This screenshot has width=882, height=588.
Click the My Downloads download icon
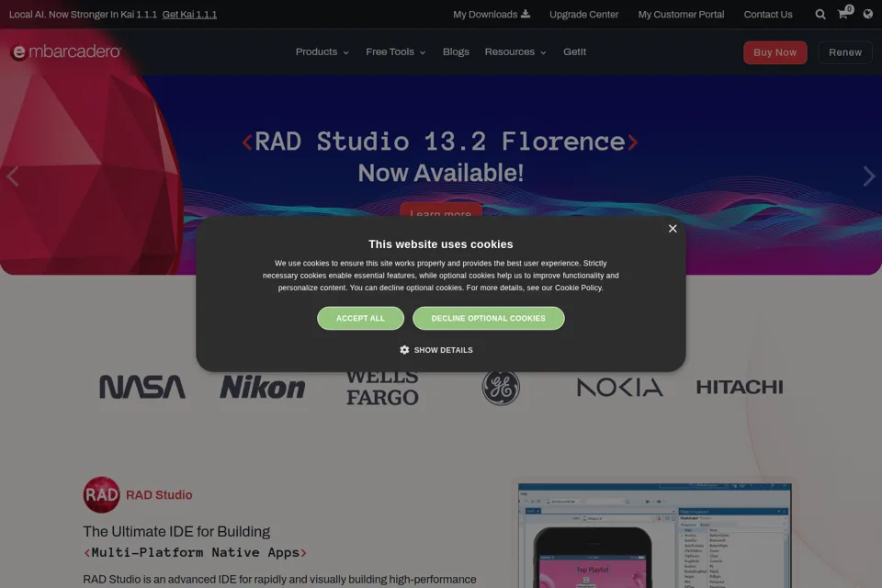click(526, 14)
